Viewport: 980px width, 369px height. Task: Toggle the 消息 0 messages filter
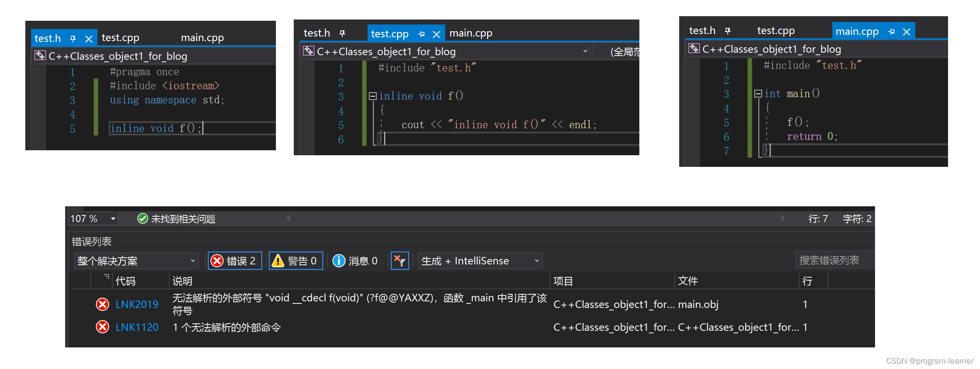coord(355,261)
